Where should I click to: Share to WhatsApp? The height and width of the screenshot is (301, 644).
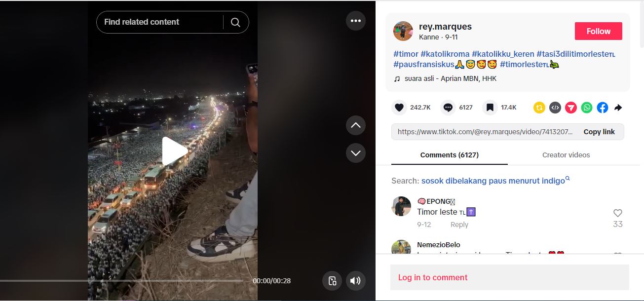pyautogui.click(x=587, y=108)
